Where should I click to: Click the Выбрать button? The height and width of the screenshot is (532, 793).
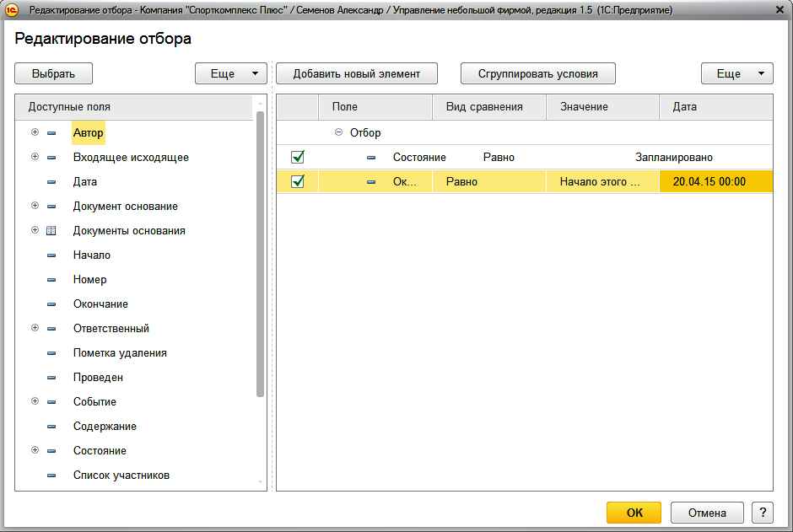point(54,73)
